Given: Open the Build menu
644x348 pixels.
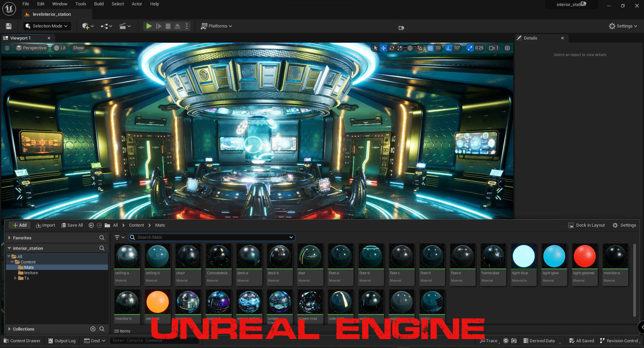Looking at the screenshot, I should pyautogui.click(x=99, y=4).
